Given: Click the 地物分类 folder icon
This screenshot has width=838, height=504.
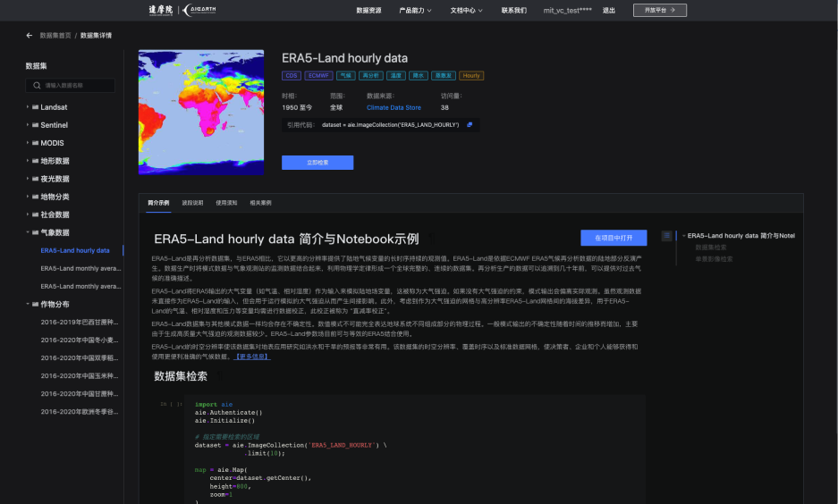Looking at the screenshot, I should pyautogui.click(x=35, y=197).
